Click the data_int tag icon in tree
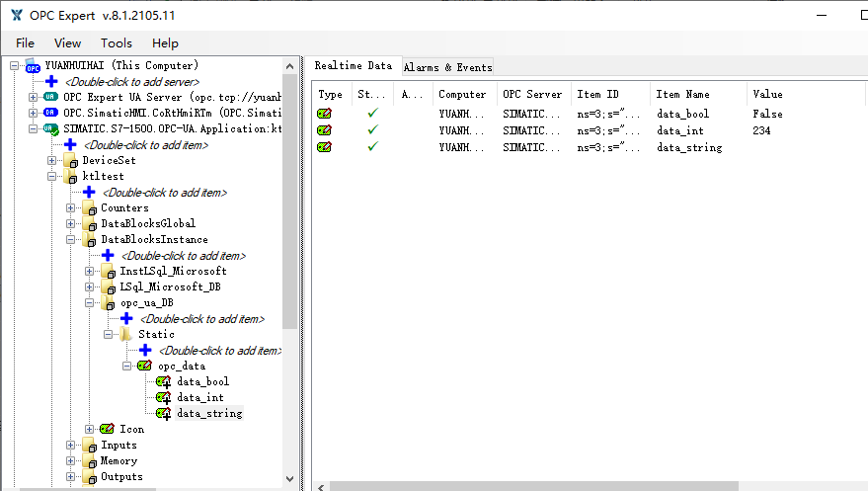 pos(163,398)
